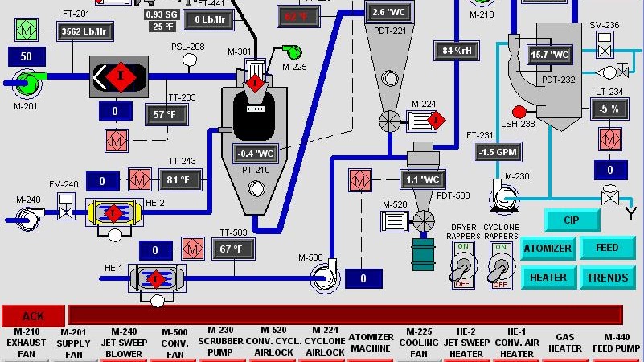Click the M-240 jet sweep blower icon

click(x=27, y=216)
